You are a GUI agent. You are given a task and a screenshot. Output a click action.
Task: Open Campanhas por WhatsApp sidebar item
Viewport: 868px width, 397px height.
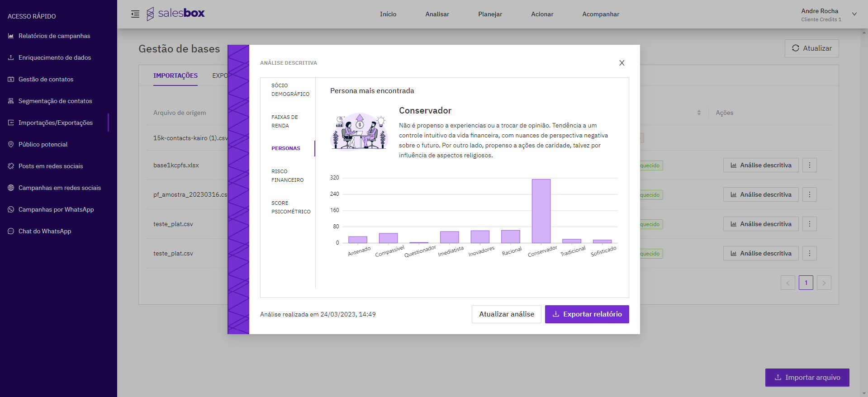(56, 209)
